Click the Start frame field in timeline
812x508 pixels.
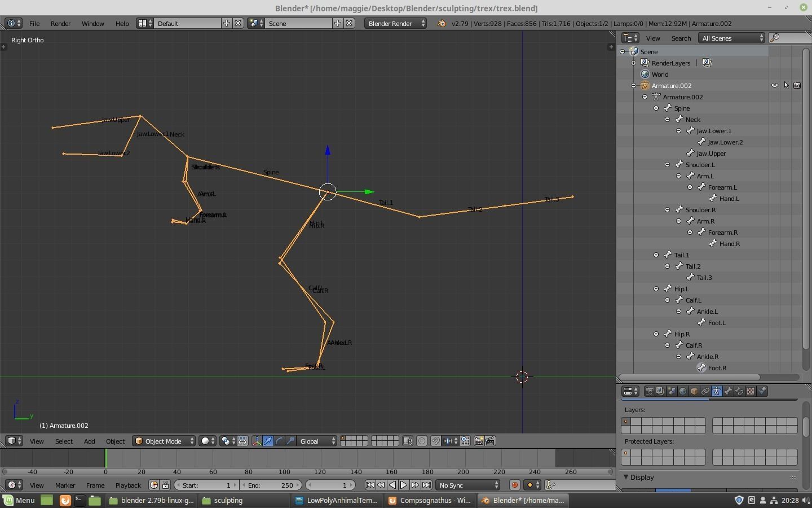[206, 485]
